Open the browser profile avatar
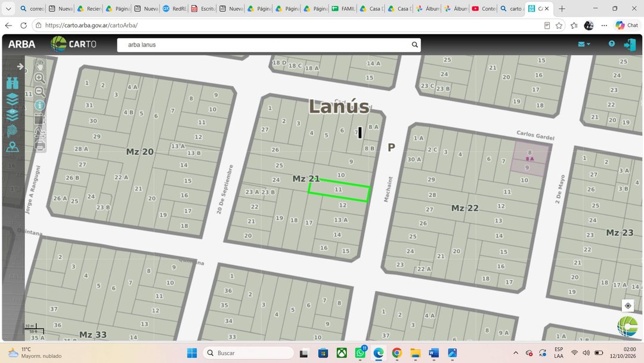The height and width of the screenshot is (363, 644). [589, 26]
